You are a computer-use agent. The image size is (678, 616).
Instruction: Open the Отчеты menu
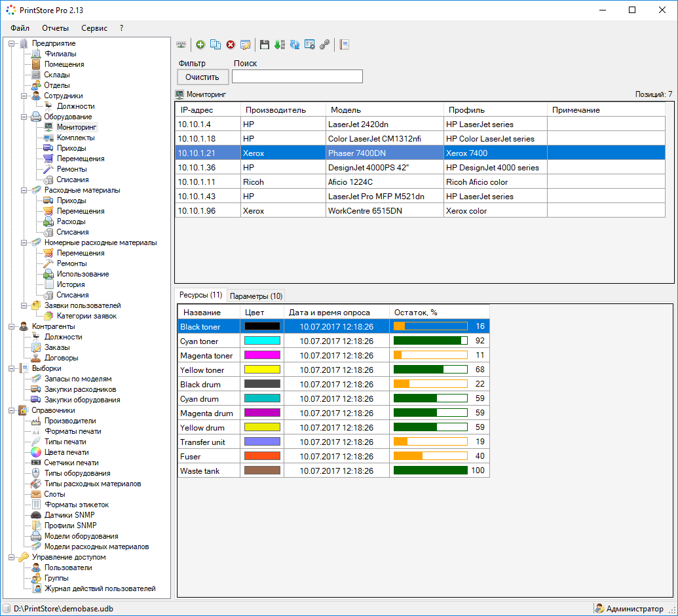click(55, 28)
